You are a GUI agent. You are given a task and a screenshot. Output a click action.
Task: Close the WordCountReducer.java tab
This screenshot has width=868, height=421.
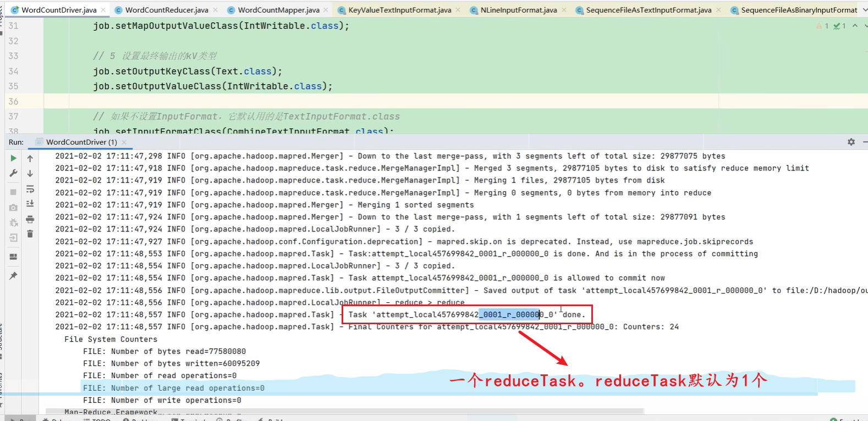coord(215,10)
